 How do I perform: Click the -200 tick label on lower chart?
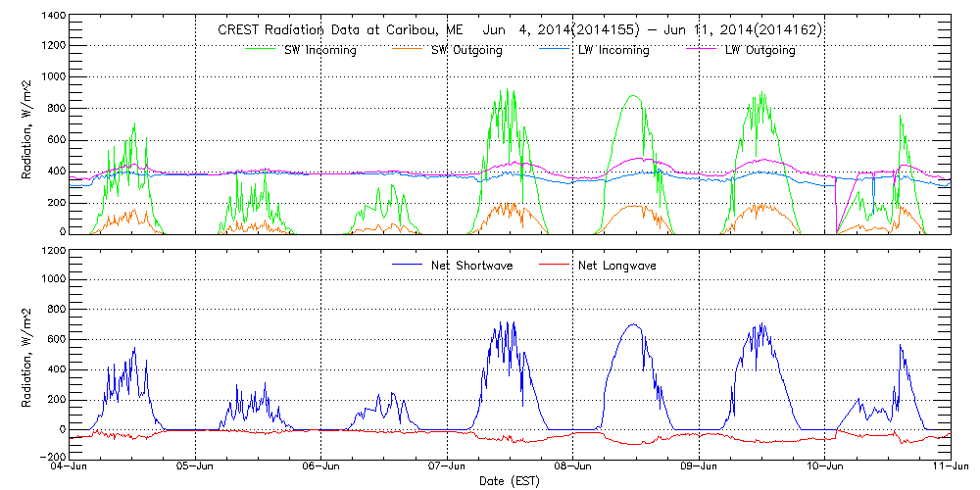coord(50,458)
